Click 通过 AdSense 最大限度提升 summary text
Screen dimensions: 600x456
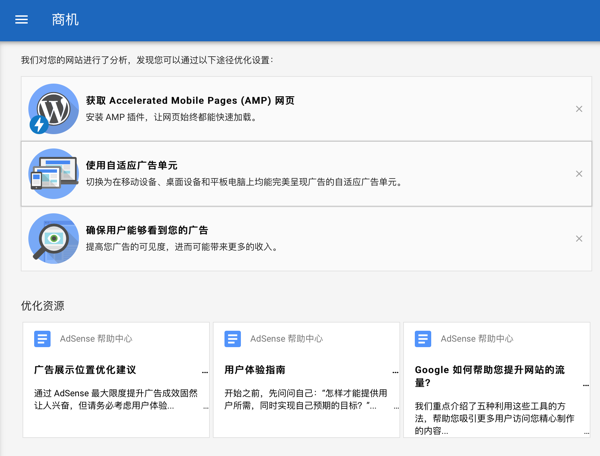(x=116, y=399)
